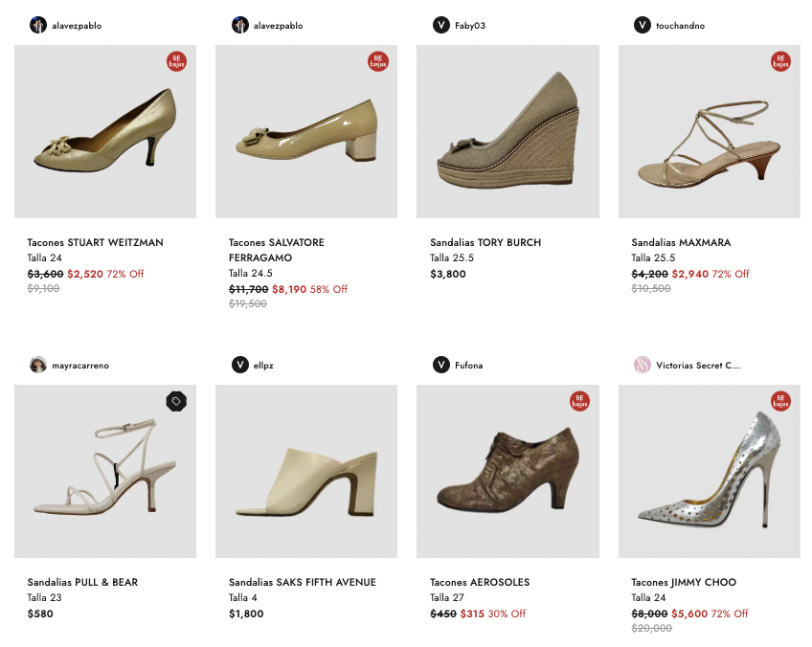Click the rebajas badge on Maxmara sandals
This screenshot has height=647, width=812.
[781, 61]
